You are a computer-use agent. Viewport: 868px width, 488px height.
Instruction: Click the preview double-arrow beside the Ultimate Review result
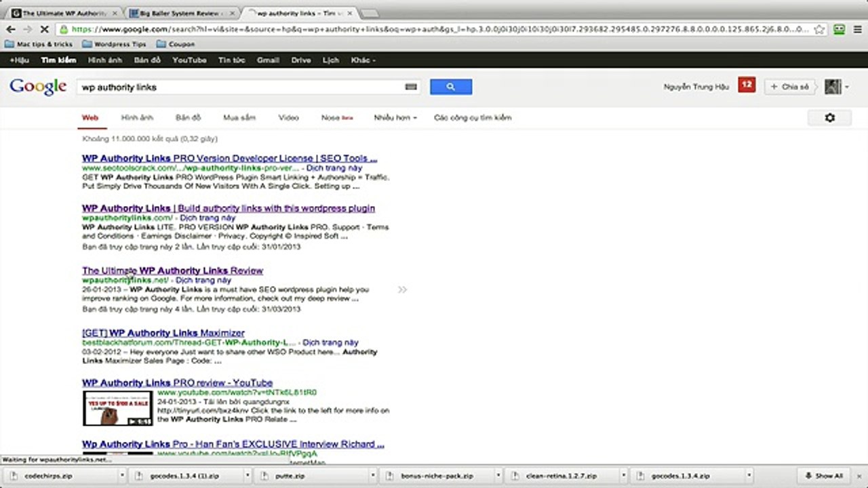point(402,289)
